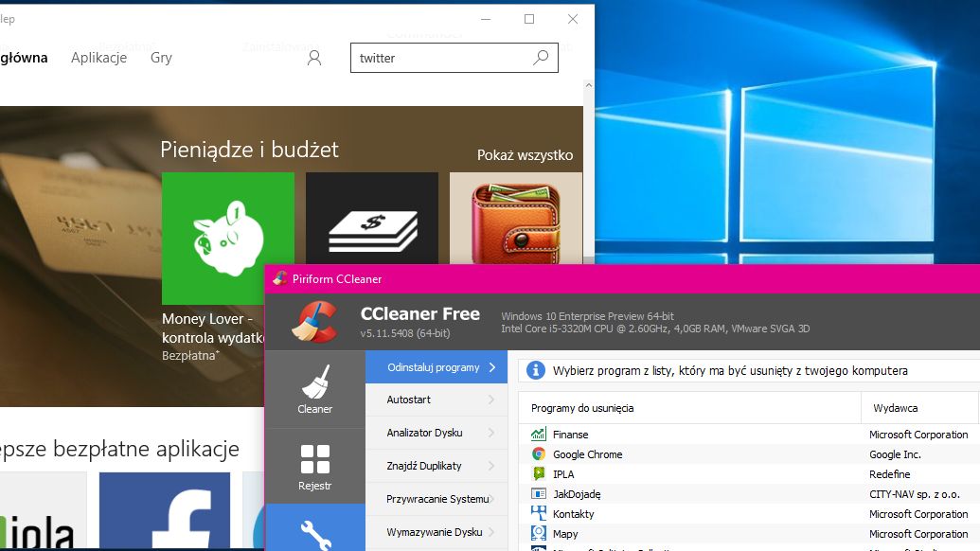Switch to the Aplikacje tab in Store
This screenshot has height=551, width=980.
coord(98,58)
